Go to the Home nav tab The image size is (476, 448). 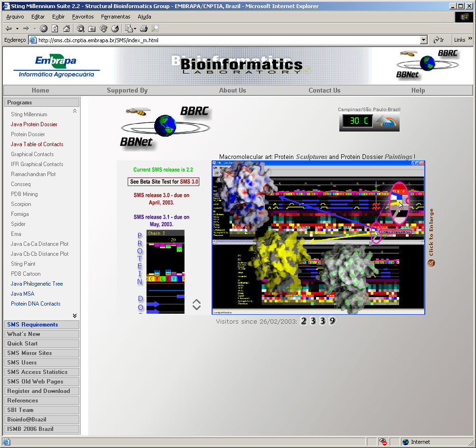click(x=40, y=91)
